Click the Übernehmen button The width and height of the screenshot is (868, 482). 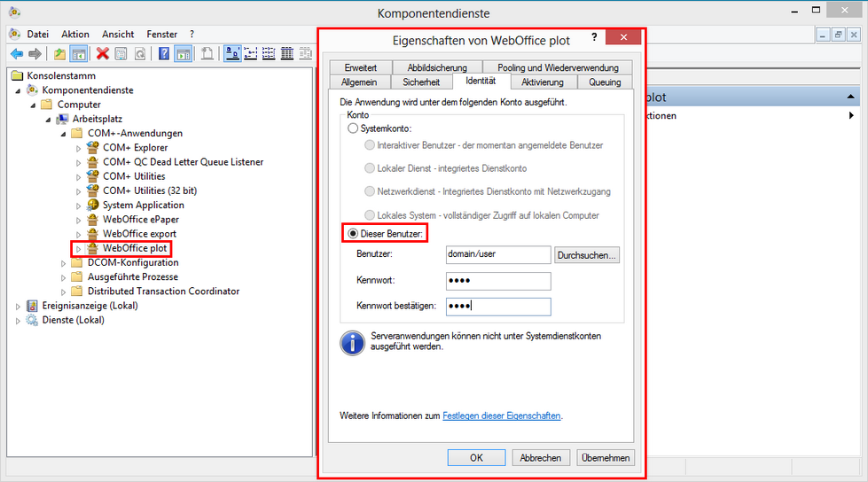coord(606,458)
